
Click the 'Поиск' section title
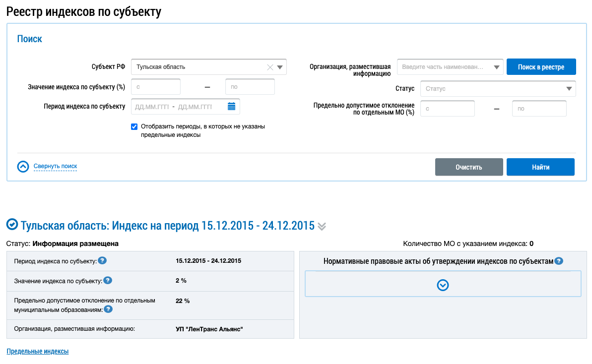point(29,39)
